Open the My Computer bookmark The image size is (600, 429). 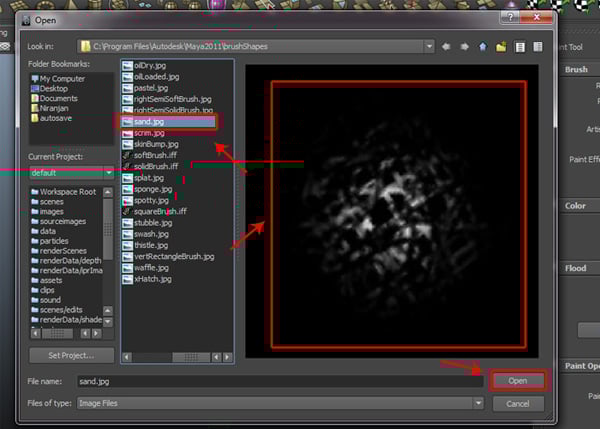coord(63,78)
